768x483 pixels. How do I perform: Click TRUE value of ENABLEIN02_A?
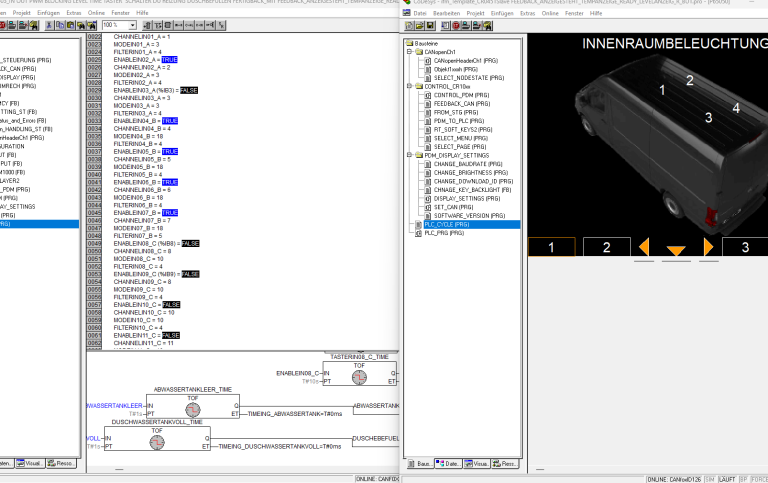[169, 60]
